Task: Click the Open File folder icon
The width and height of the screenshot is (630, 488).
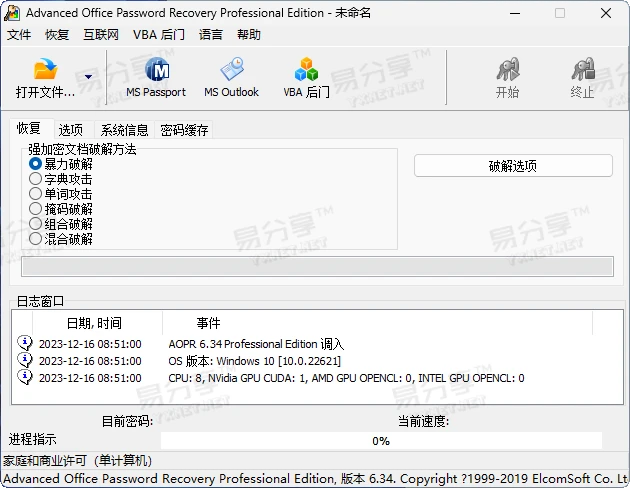Action: [45, 69]
